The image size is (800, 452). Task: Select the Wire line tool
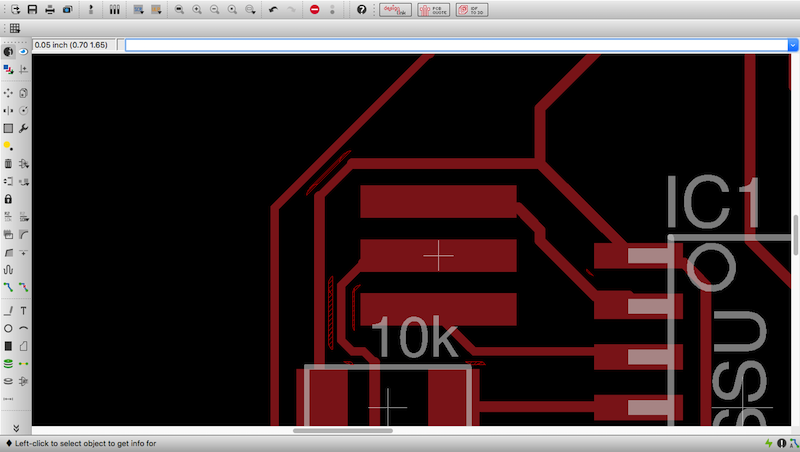pyautogui.click(x=8, y=311)
